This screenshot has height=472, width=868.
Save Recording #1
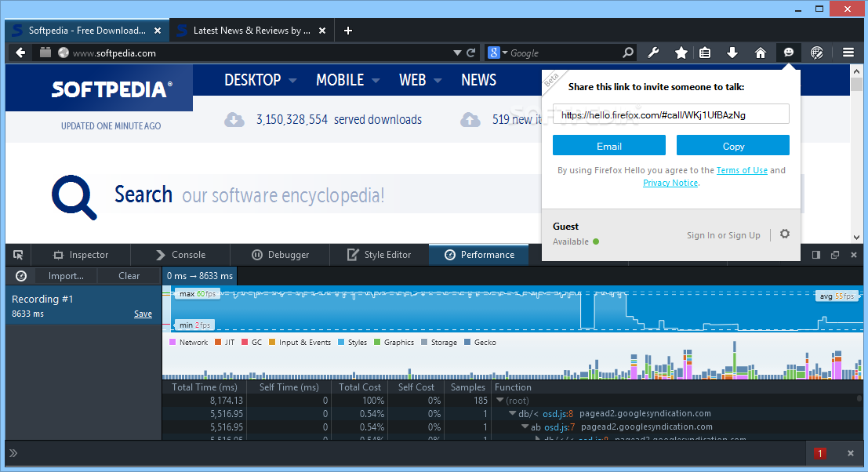click(x=143, y=314)
